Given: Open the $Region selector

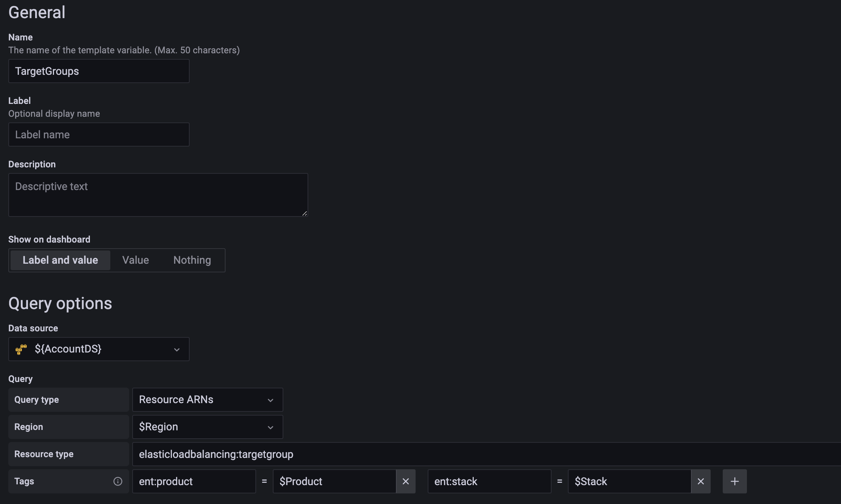Looking at the screenshot, I should (x=207, y=427).
